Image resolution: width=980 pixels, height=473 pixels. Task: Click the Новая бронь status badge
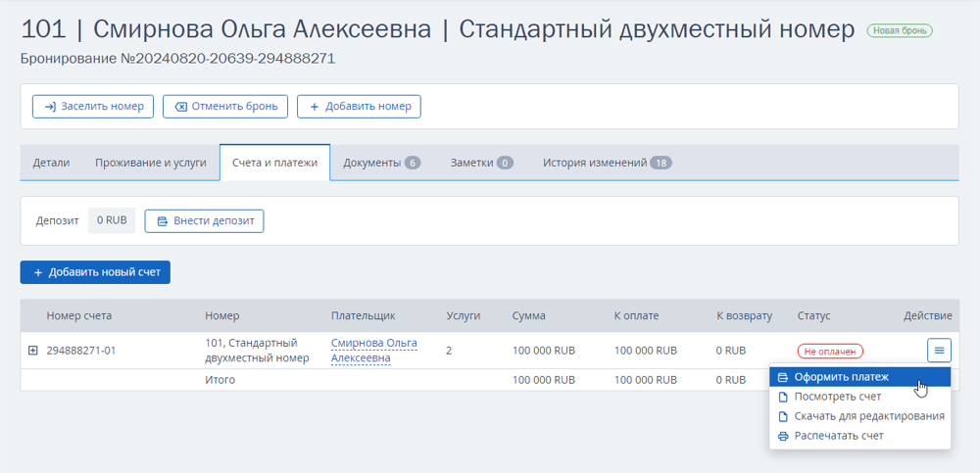pos(900,30)
